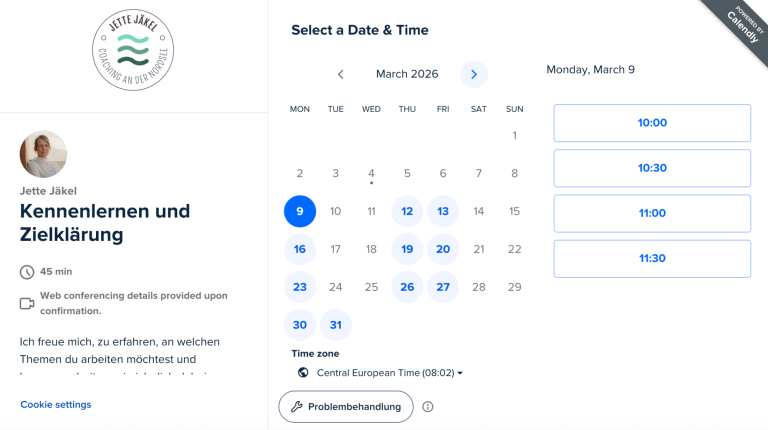The width and height of the screenshot is (768, 430).
Task: Click the Jette Jäkel coaching logo
Action: pyautogui.click(x=133, y=51)
